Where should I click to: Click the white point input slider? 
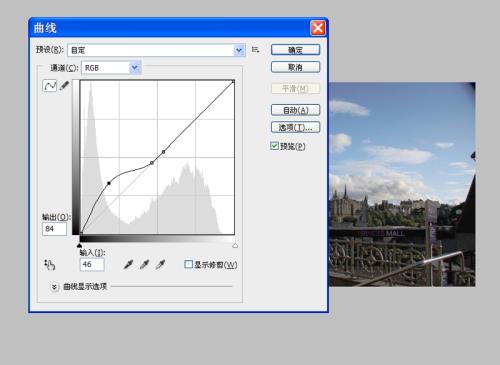pyautogui.click(x=235, y=246)
